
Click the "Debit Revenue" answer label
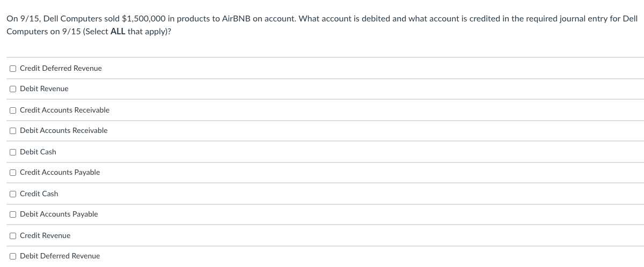click(x=44, y=89)
